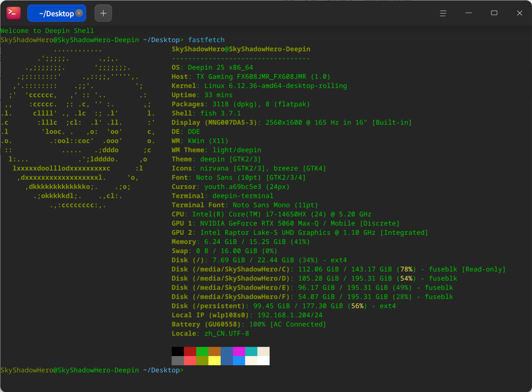The height and width of the screenshot is (392, 532).
Task: Click the "WM Theme: light/deepin" line
Action: coord(216,150)
